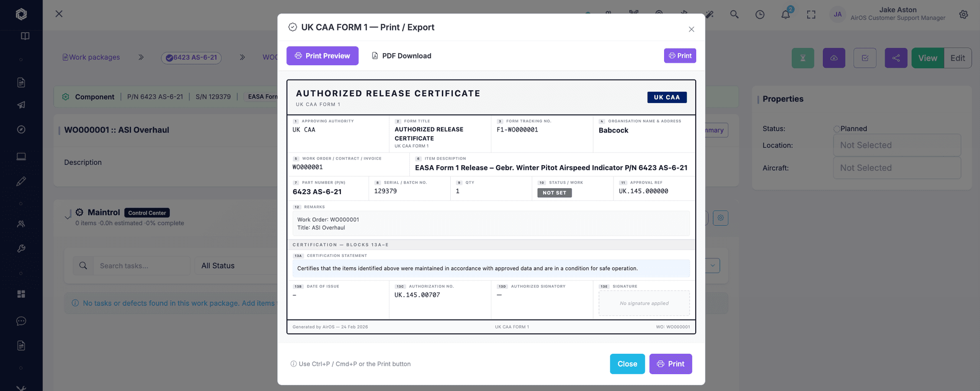Click the AirOS logo in the sidebar
Viewport: 980px width, 391px height.
click(21, 14)
